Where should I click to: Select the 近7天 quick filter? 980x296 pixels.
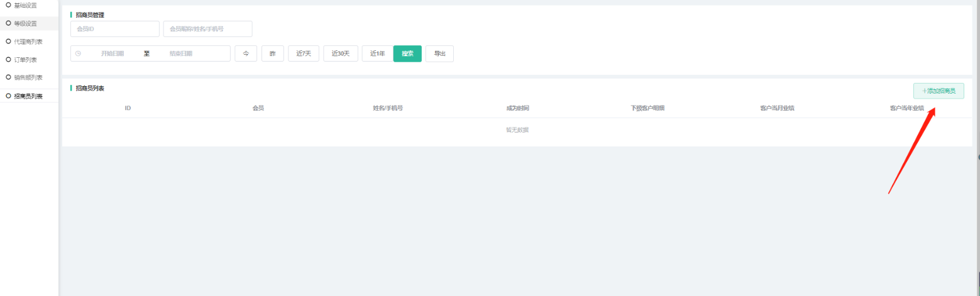[x=304, y=53]
